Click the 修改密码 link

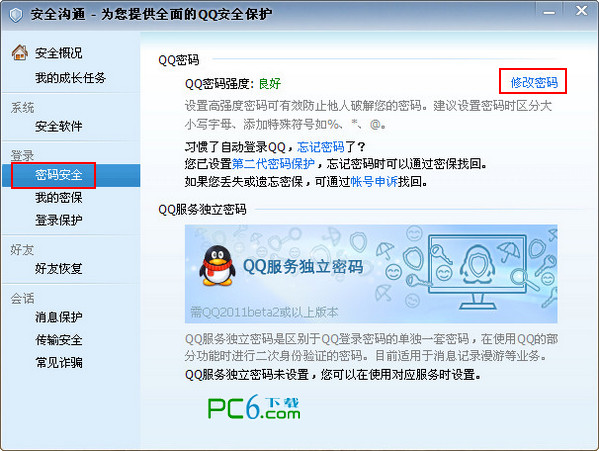[x=534, y=82]
